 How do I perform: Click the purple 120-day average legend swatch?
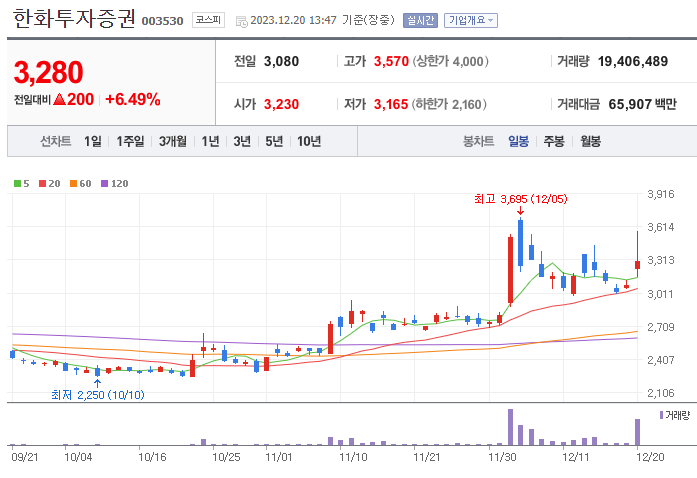tap(105, 184)
